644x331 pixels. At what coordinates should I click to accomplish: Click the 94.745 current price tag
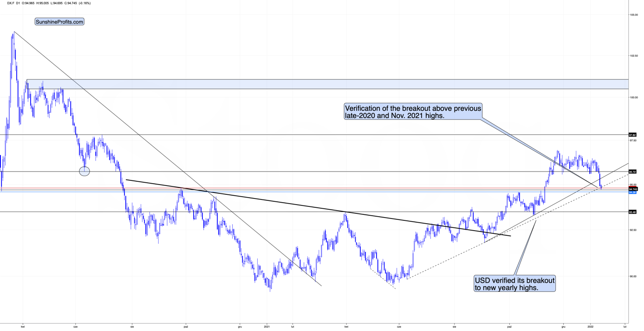point(633,189)
